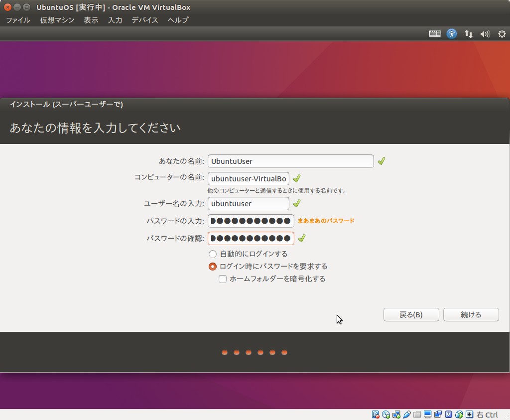Open the ファイル menu
This screenshot has height=420, width=510.
click(18, 20)
